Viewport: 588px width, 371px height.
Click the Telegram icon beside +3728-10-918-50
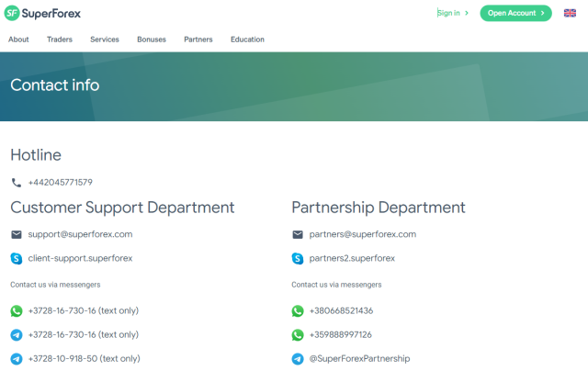tap(17, 359)
